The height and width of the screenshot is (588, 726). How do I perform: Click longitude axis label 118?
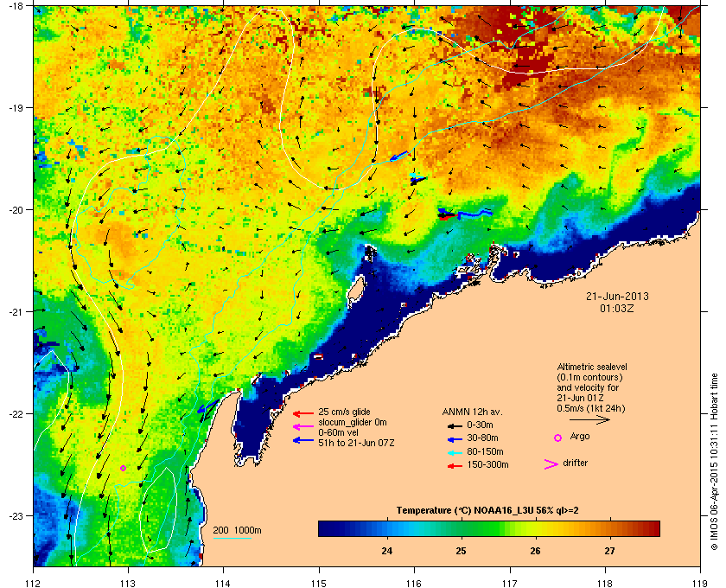point(605,584)
